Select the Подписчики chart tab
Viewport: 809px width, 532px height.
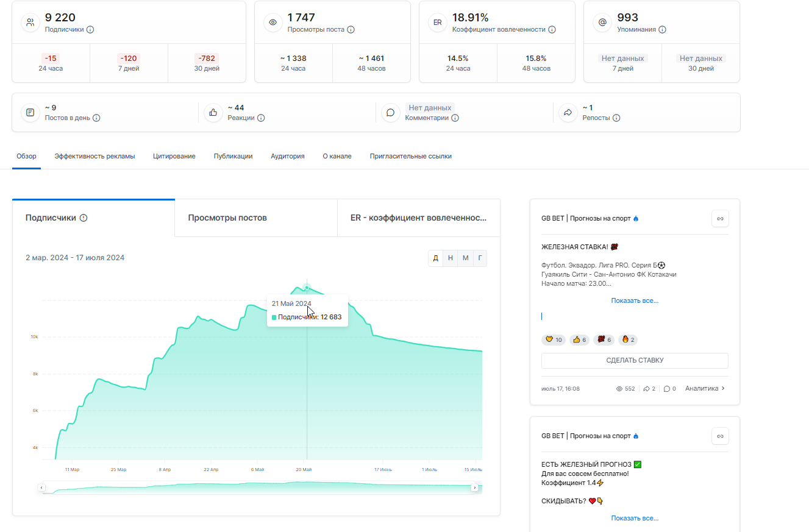pos(93,218)
